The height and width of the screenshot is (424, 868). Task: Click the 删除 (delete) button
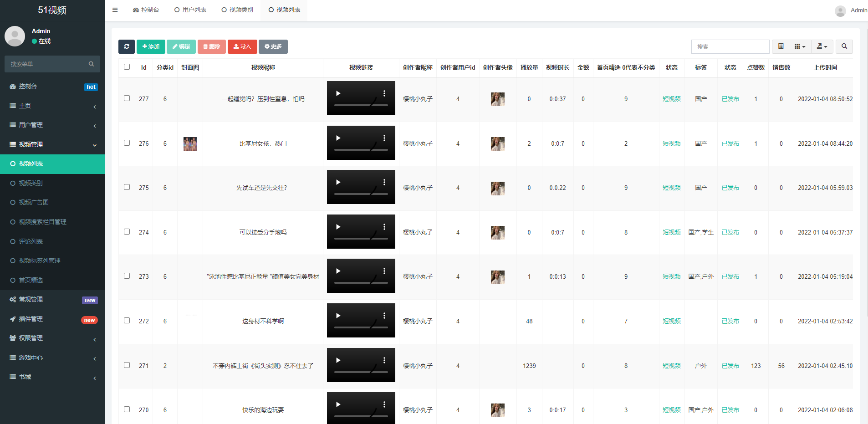tap(212, 46)
